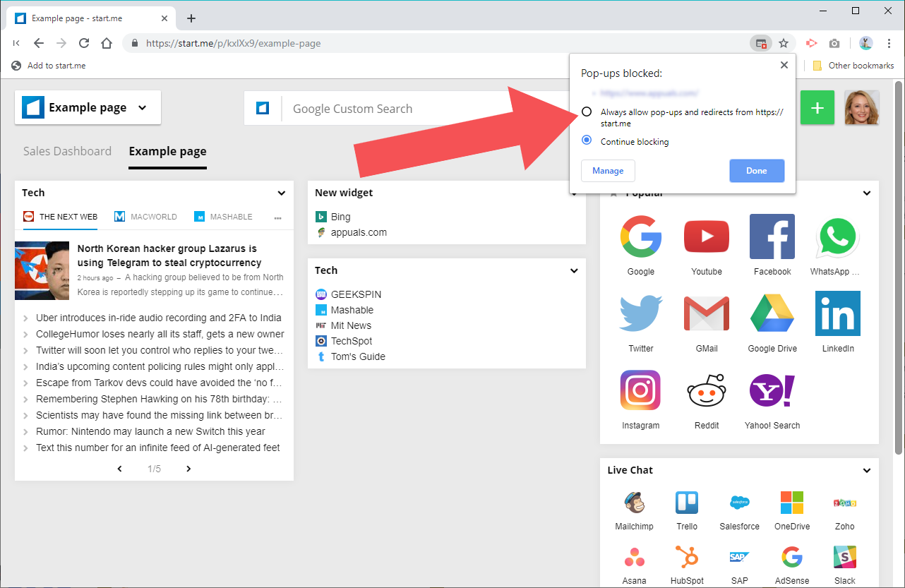Open the user profile avatar

pyautogui.click(x=862, y=108)
